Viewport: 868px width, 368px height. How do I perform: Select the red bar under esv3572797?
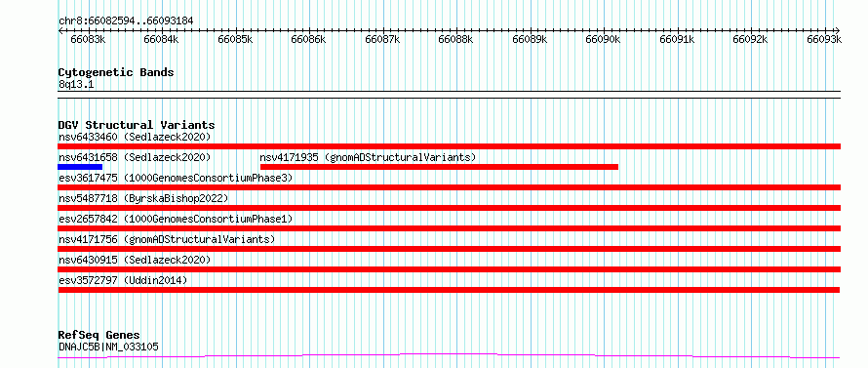point(449,290)
